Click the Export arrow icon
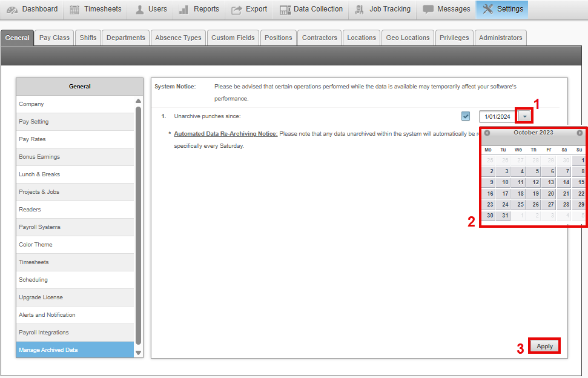Image resolution: width=588 pixels, height=378 pixels. 237,9
